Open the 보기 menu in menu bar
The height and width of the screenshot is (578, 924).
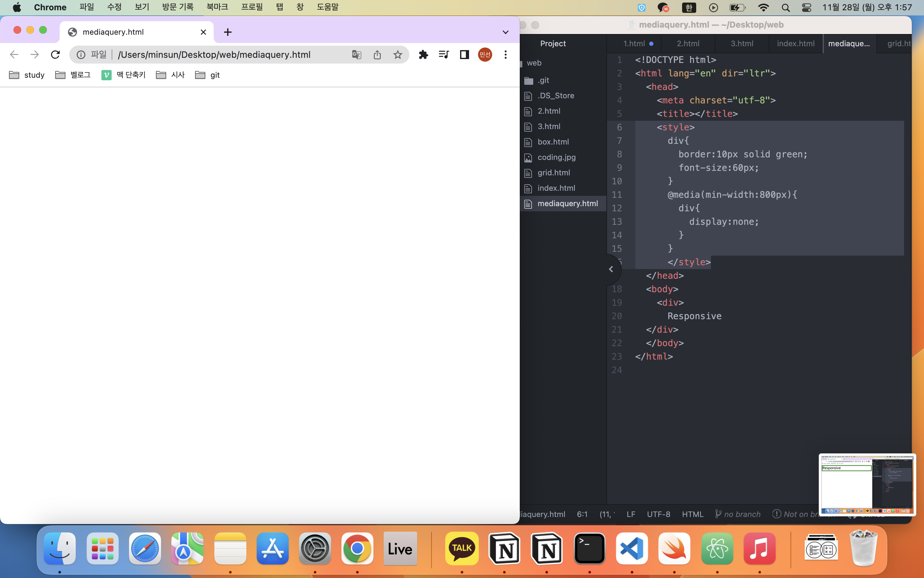click(142, 7)
